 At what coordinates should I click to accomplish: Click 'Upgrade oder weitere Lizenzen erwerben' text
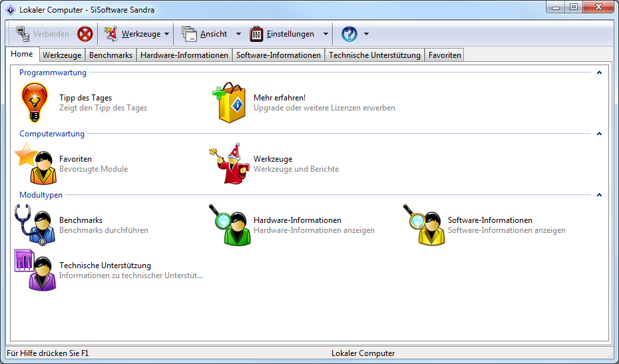(x=324, y=108)
